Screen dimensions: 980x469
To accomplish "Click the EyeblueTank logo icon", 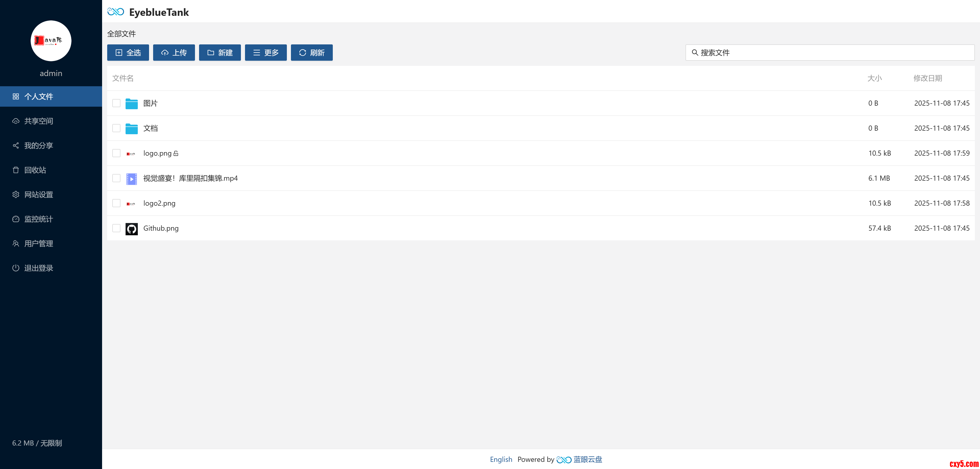I will pos(116,12).
